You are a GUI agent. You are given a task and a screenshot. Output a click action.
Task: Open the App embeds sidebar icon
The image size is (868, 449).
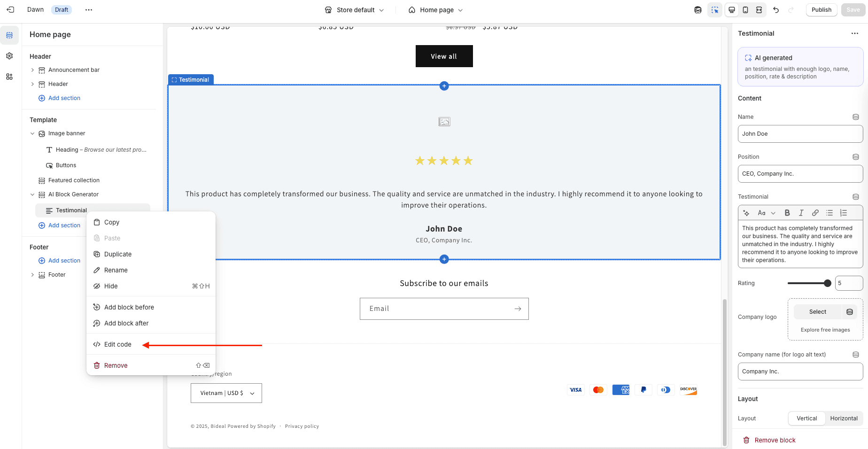point(9,77)
